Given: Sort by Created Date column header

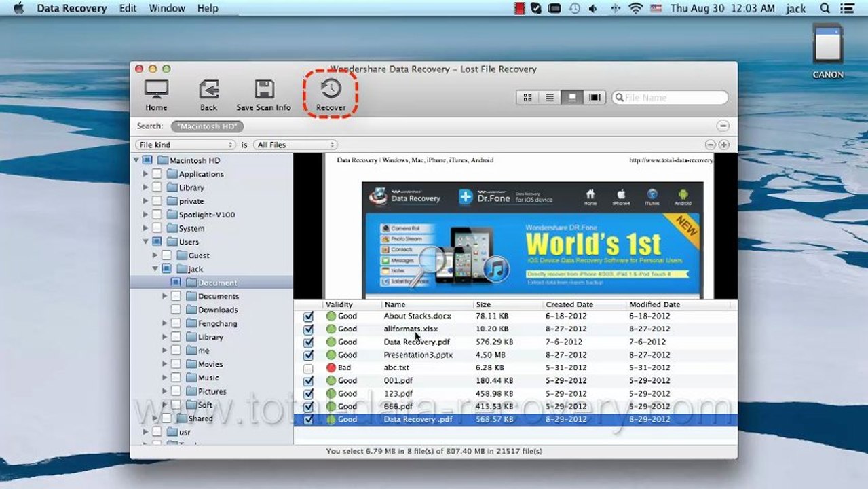Looking at the screenshot, I should click(x=584, y=304).
